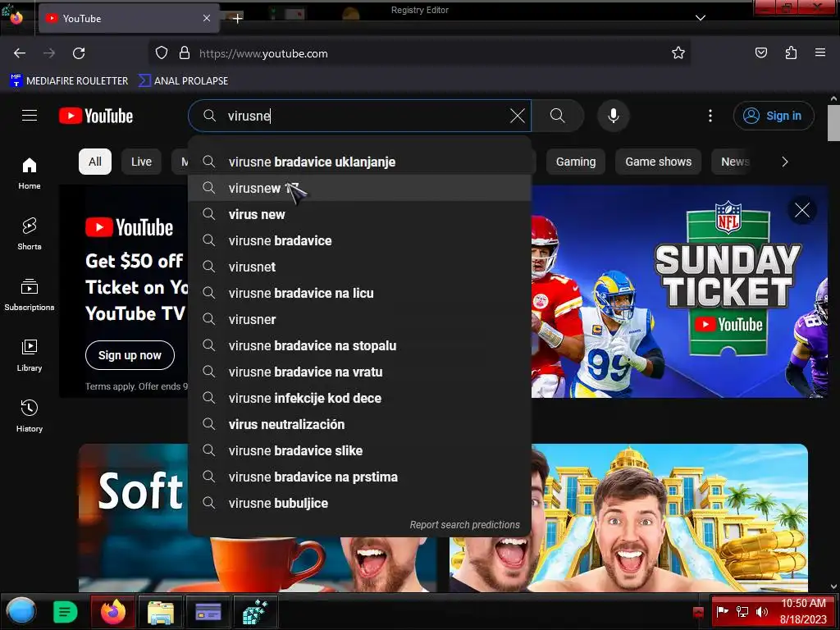
Task: Open the Action Center flag tray icon
Action: tap(722, 611)
